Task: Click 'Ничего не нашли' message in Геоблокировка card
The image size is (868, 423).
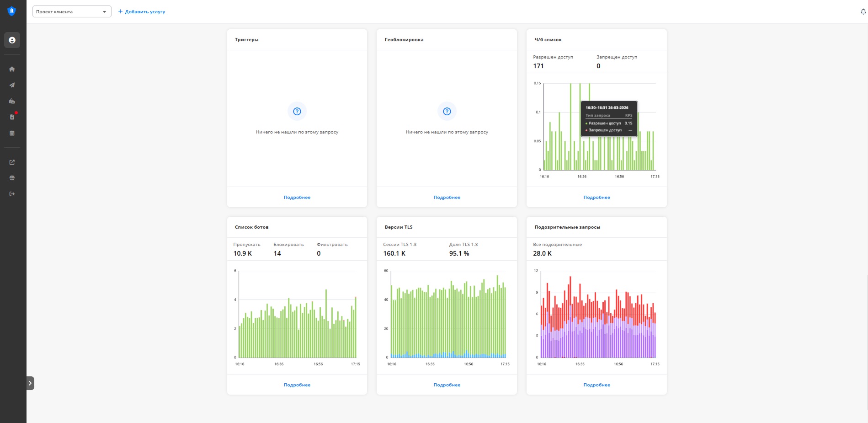Action: (447, 132)
